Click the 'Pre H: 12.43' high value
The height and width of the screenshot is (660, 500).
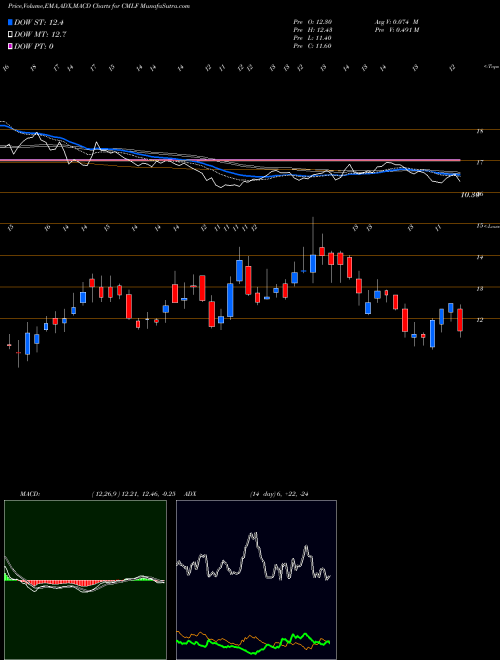coord(312,30)
